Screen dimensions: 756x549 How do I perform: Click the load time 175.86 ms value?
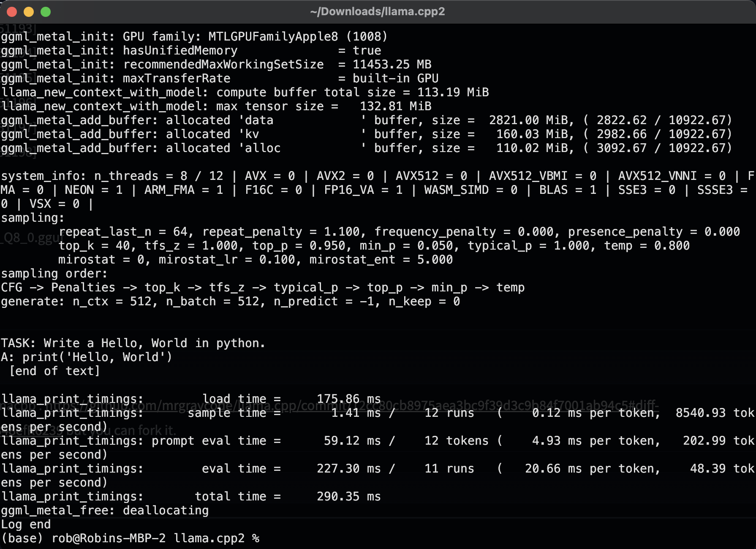[348, 399]
